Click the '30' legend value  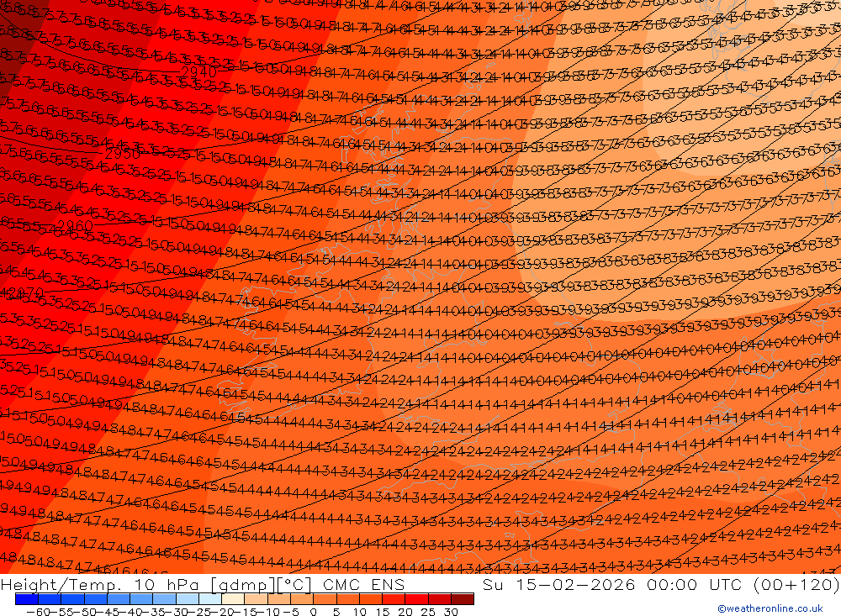(x=451, y=612)
